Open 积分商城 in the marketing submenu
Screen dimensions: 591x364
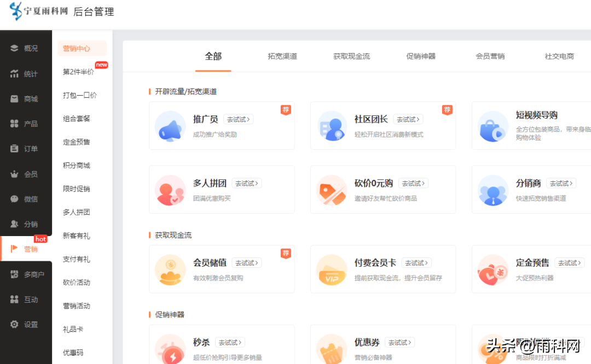77,166
